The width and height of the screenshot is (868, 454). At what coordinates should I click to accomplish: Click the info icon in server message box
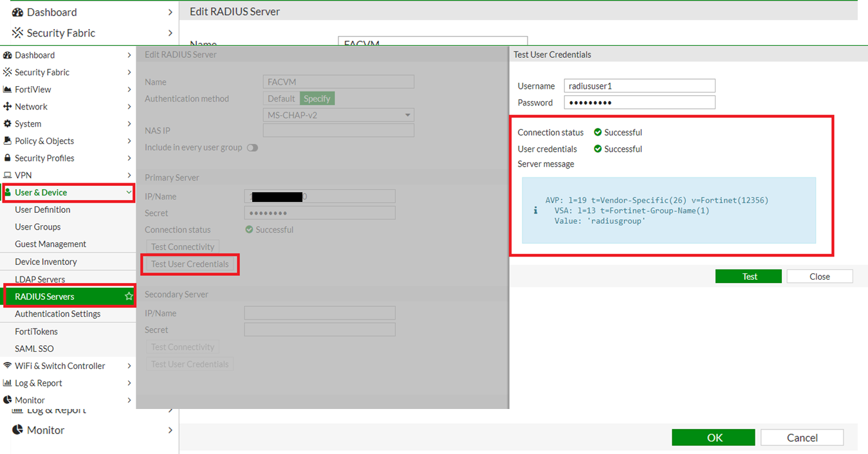(535, 210)
